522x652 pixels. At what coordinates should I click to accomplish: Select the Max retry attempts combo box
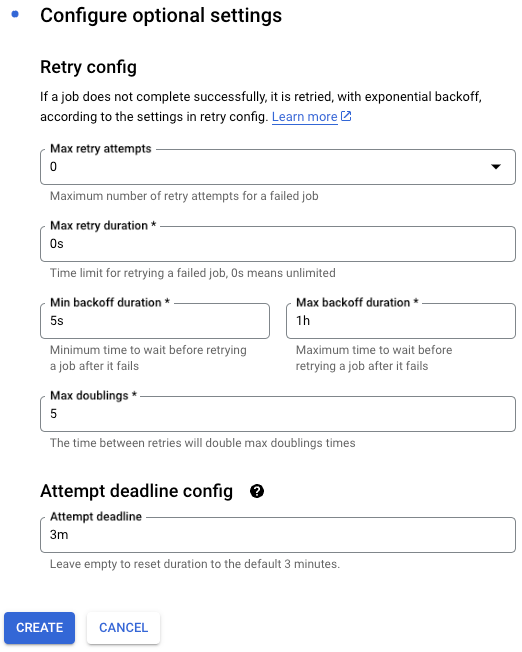coord(277,167)
